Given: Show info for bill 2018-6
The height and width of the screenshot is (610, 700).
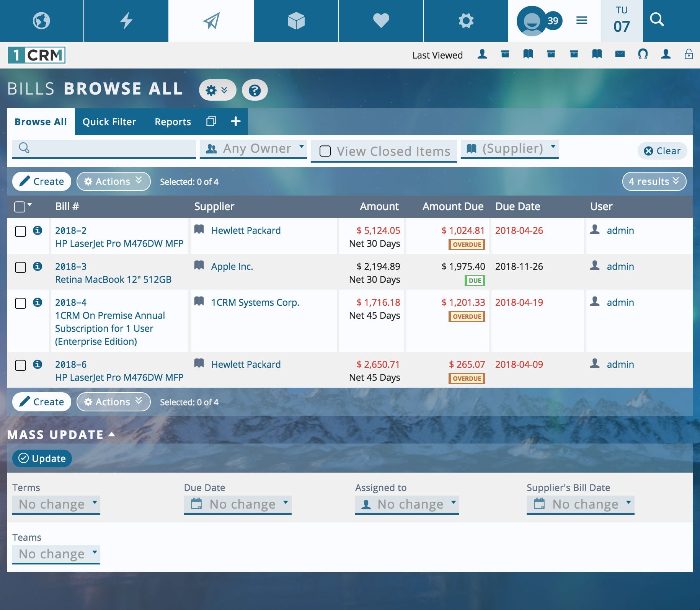Looking at the screenshot, I should coord(38,364).
